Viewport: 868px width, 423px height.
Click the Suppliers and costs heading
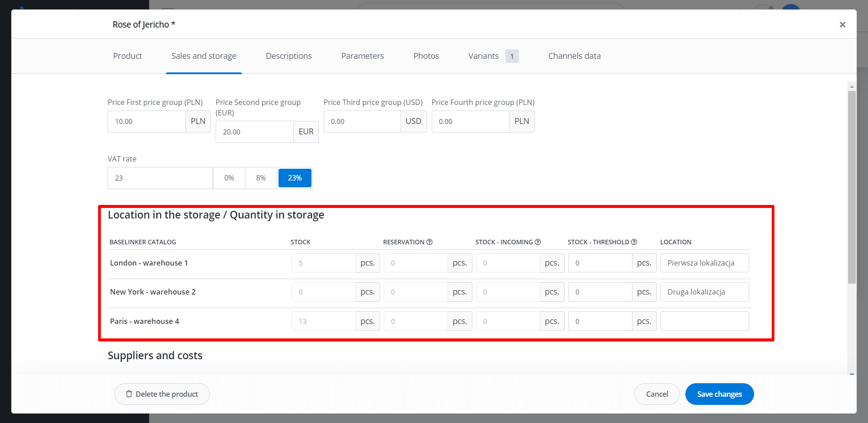click(x=155, y=356)
